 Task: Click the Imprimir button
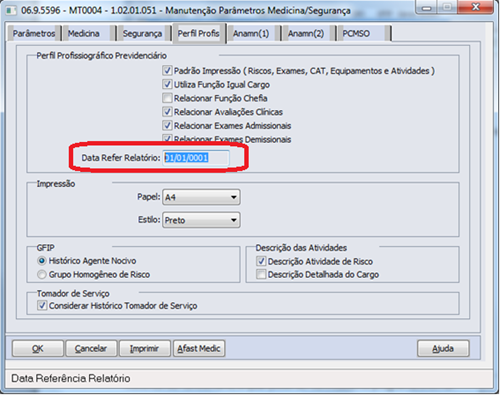(x=145, y=349)
